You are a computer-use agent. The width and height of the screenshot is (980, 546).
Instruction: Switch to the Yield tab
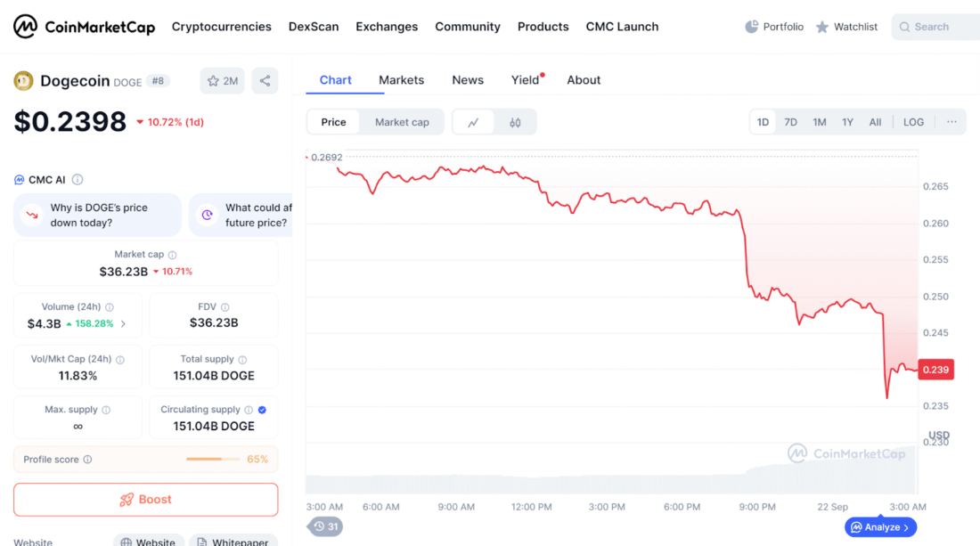click(526, 80)
